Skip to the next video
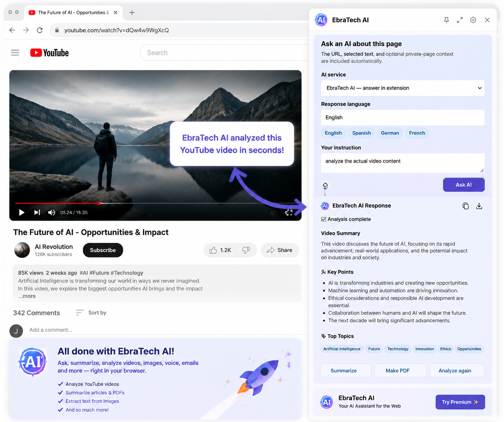The height and width of the screenshot is (422, 504). click(37, 212)
